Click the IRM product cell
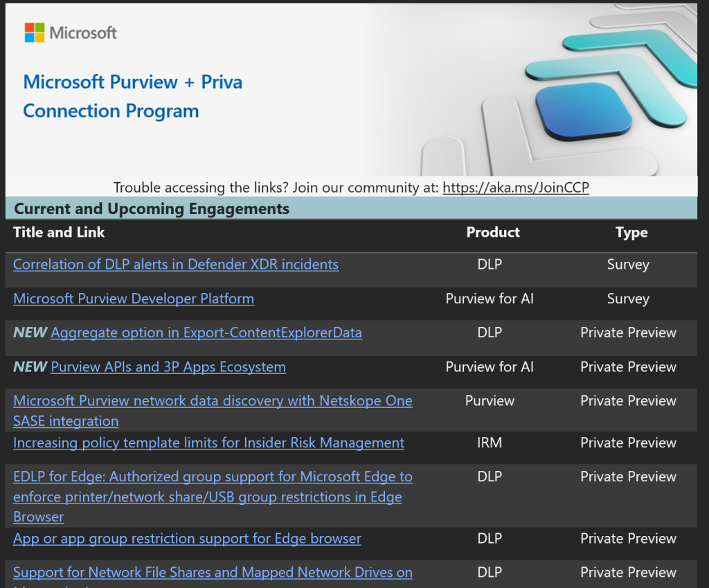 click(490, 443)
